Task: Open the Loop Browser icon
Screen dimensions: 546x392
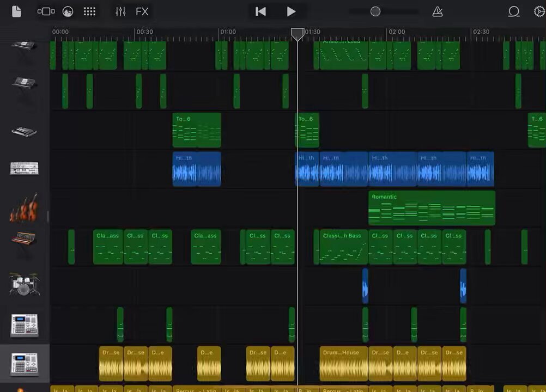Action: pyautogui.click(x=513, y=11)
